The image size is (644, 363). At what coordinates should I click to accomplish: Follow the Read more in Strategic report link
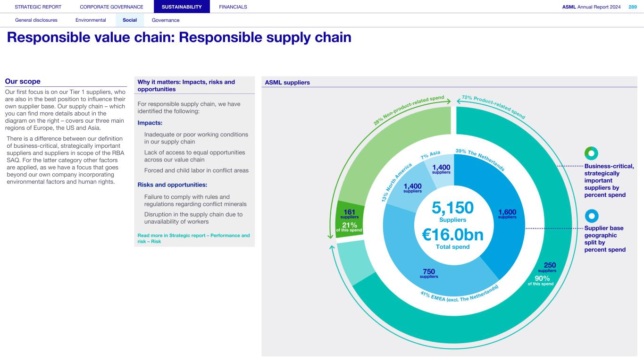pos(194,238)
